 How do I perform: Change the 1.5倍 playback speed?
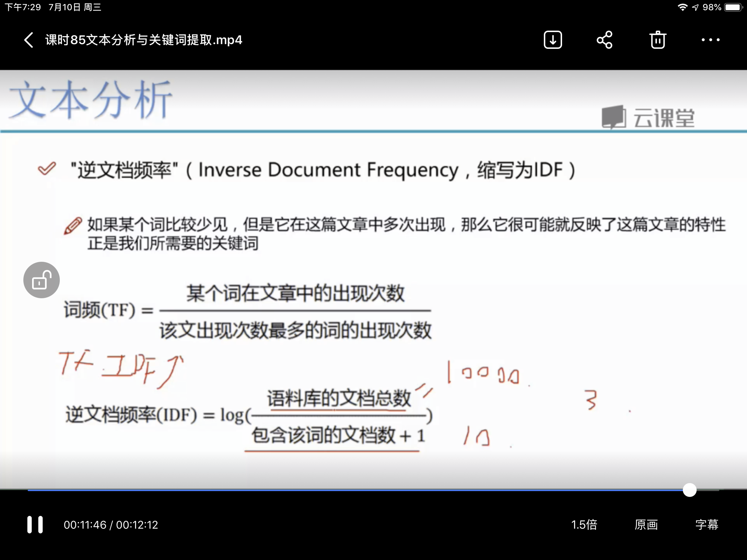(584, 525)
